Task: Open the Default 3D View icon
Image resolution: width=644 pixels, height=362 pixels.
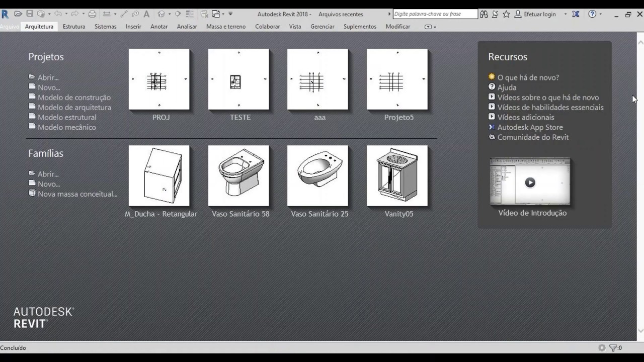Action: pyautogui.click(x=161, y=14)
